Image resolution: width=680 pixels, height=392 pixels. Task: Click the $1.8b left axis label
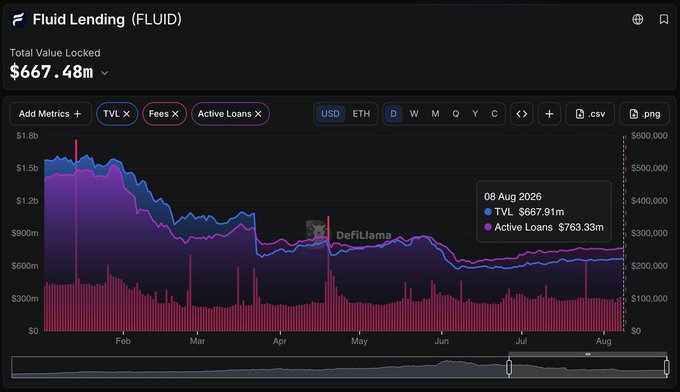tap(27, 136)
